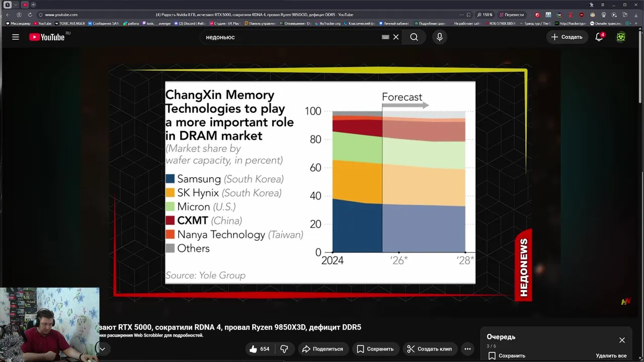Click the video title text about RTX 5000
Viewport: 644px width, 362px height.
230,327
